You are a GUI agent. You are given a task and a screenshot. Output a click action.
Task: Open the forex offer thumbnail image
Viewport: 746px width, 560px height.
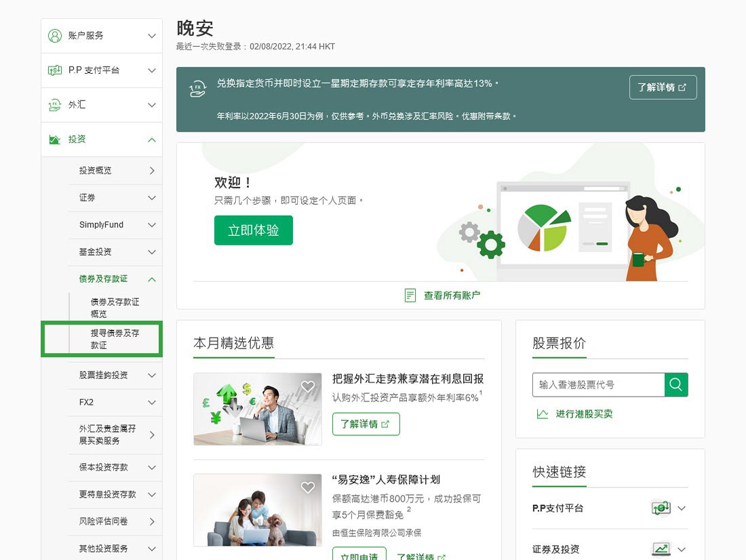pyautogui.click(x=258, y=409)
